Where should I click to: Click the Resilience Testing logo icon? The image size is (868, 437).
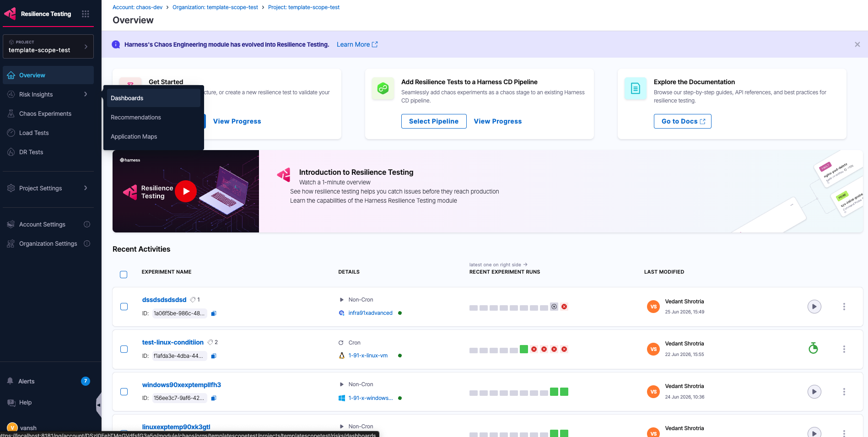pos(10,14)
